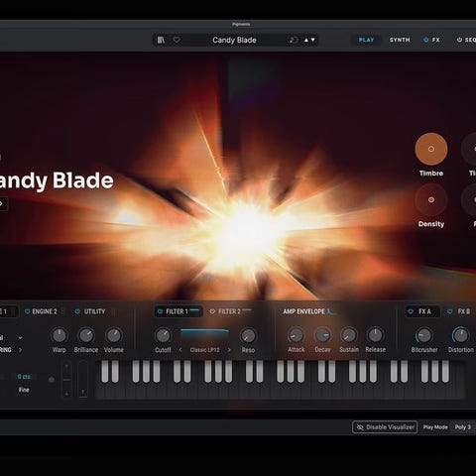476x476 pixels.
Task: Select the UTILITY engine tab
Action: 94,311
